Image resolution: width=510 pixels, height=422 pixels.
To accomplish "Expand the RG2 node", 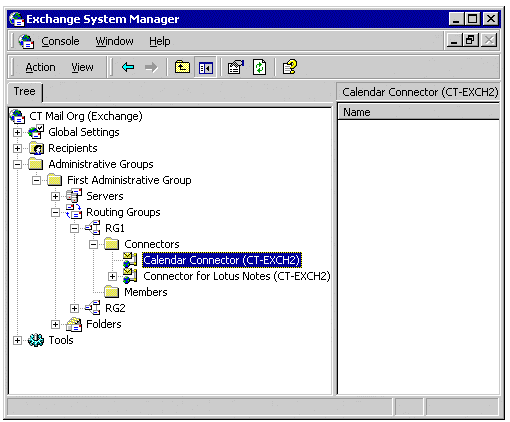I will pyautogui.click(x=74, y=308).
